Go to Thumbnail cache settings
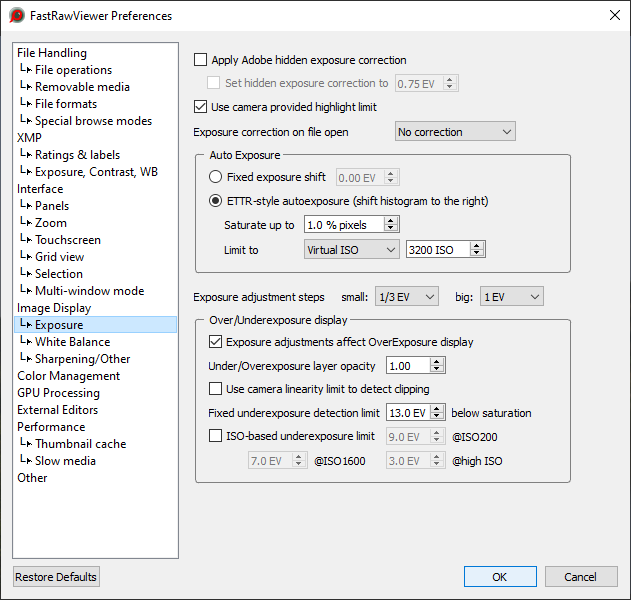The height and width of the screenshot is (600, 631). 80,444
